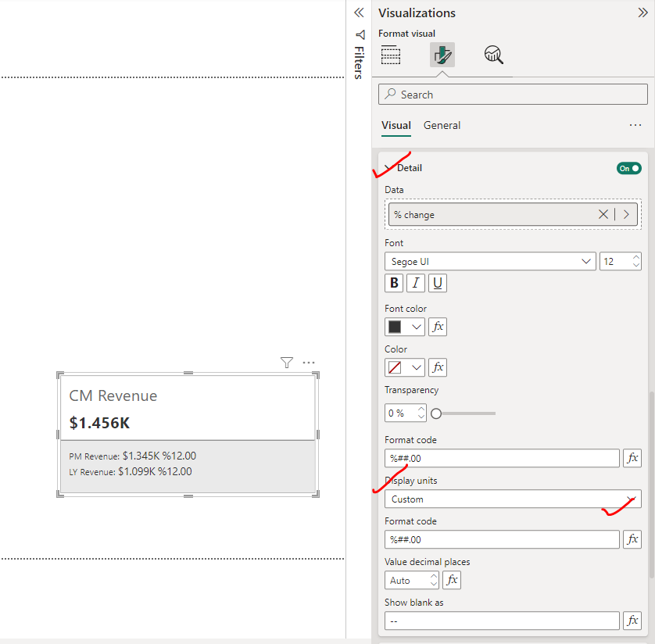Select the Visual tab
This screenshot has height=644, width=655.
click(396, 125)
